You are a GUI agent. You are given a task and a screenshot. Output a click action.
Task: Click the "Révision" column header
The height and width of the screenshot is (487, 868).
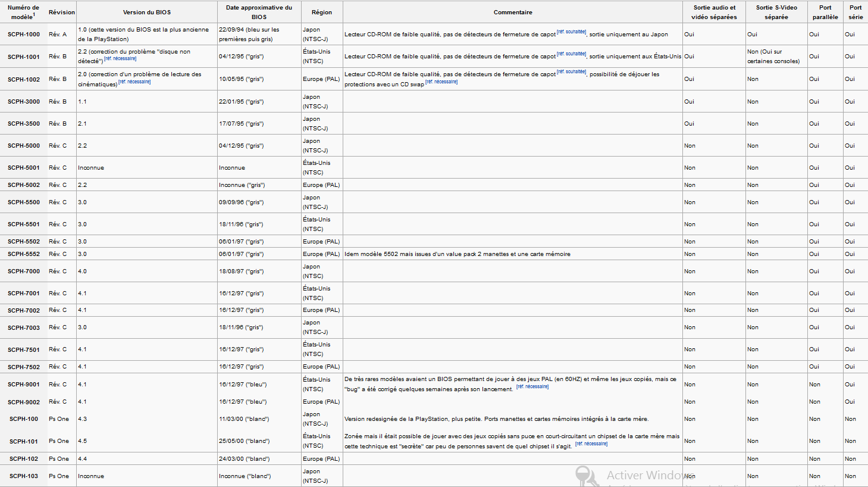tap(62, 12)
